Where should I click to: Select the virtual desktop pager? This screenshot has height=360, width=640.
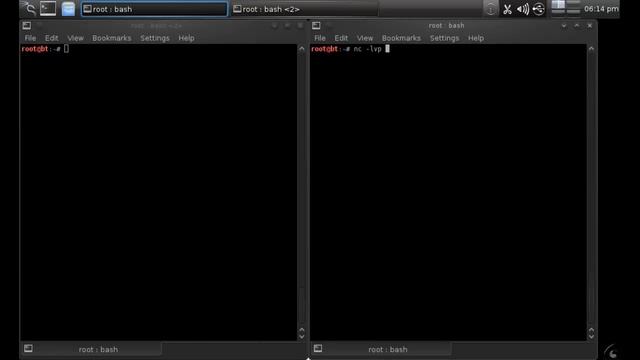[x=566, y=7]
